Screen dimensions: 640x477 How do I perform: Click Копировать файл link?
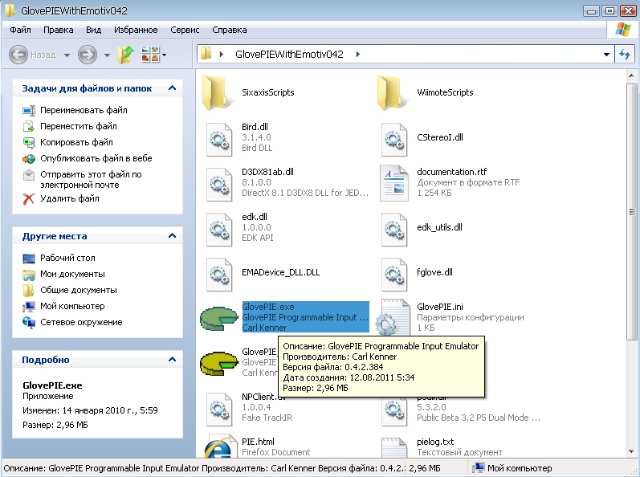[76, 142]
